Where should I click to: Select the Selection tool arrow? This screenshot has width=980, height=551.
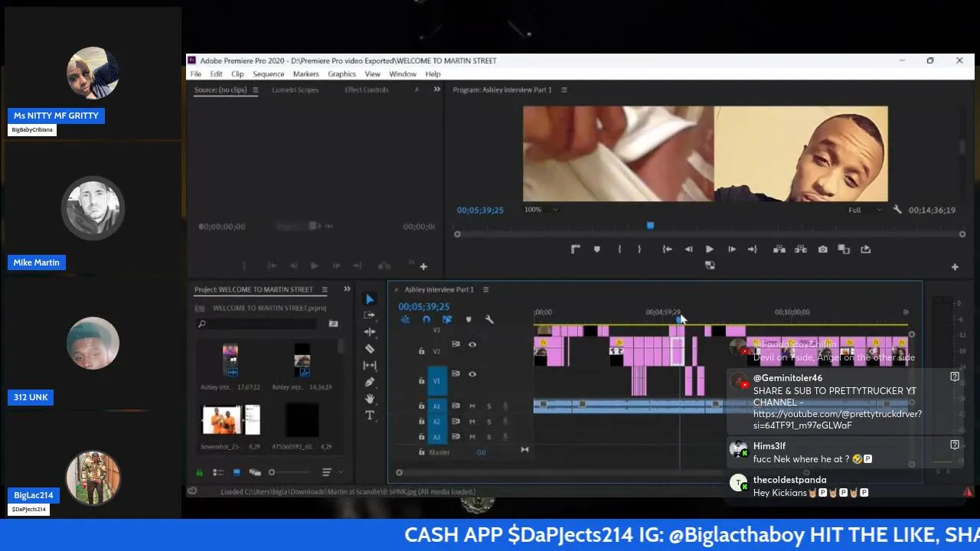coord(370,299)
